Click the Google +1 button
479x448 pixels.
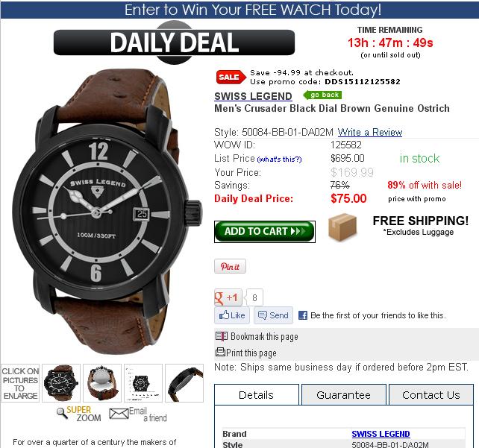point(228,297)
